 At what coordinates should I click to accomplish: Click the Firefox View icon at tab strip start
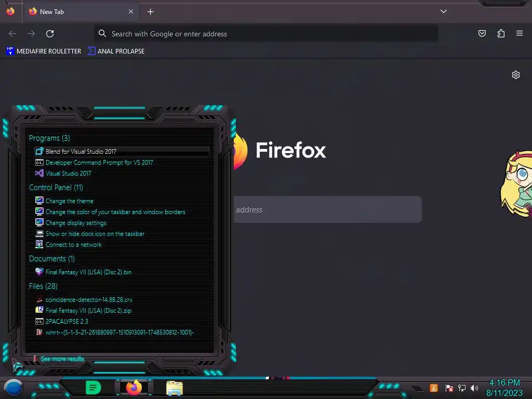pos(10,11)
